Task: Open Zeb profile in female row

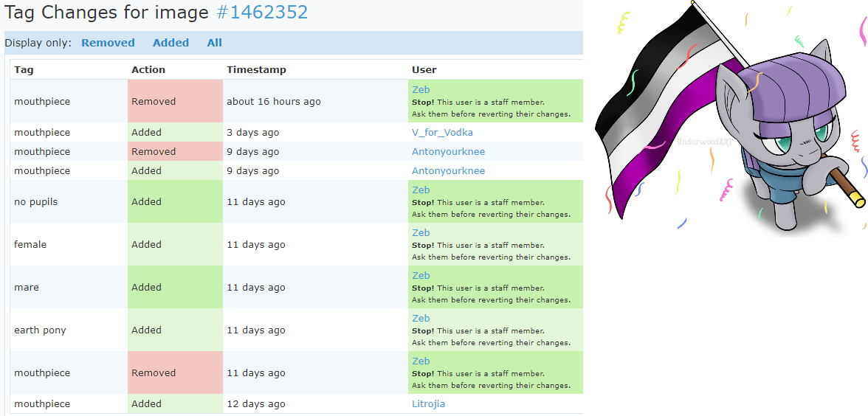Action: pos(421,232)
